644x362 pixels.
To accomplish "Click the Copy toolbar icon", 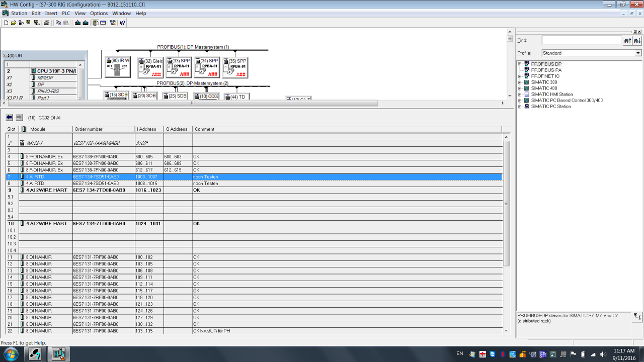I will coord(58,23).
